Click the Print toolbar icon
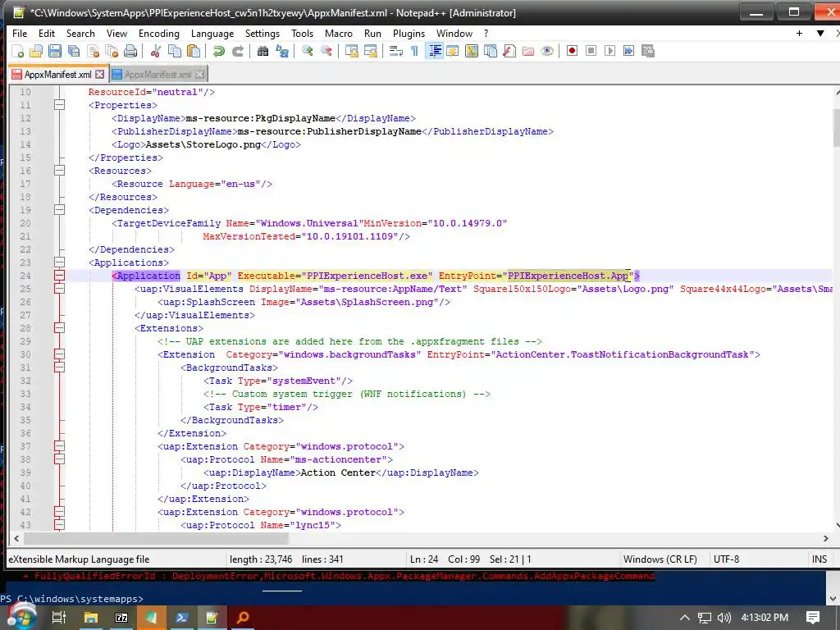The image size is (840, 630). click(x=130, y=51)
